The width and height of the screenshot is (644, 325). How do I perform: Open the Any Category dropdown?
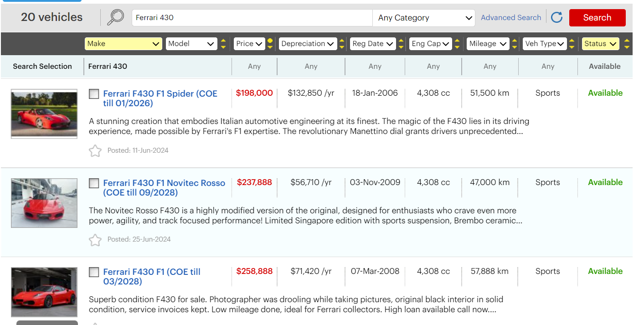424,18
